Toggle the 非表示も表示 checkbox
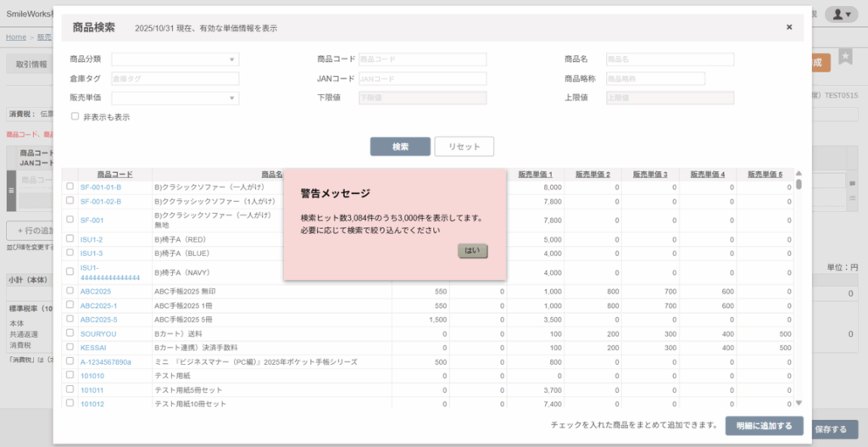Image resolution: width=868 pixels, height=447 pixels. [x=75, y=117]
